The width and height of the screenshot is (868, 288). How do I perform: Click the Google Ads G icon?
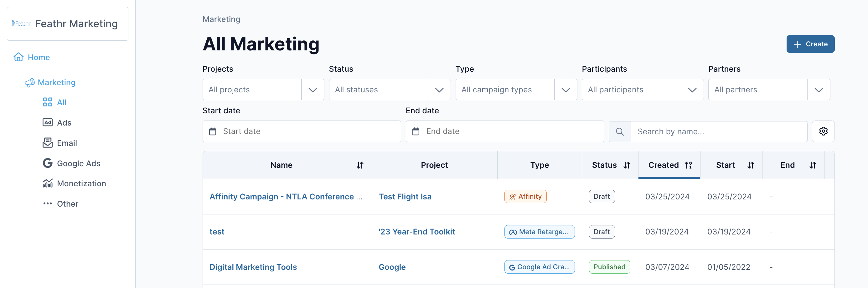click(x=48, y=163)
